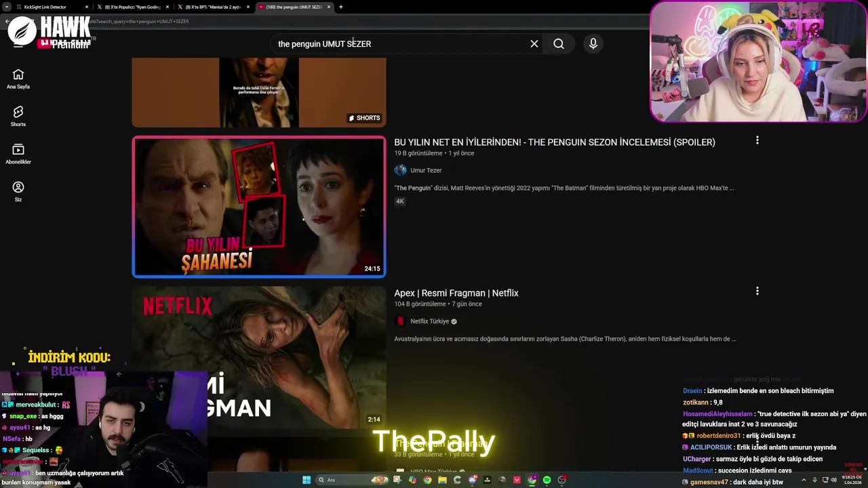Play the Netflix Apex fragman thumbnail
This screenshot has width=868, height=488.
pyautogui.click(x=259, y=357)
